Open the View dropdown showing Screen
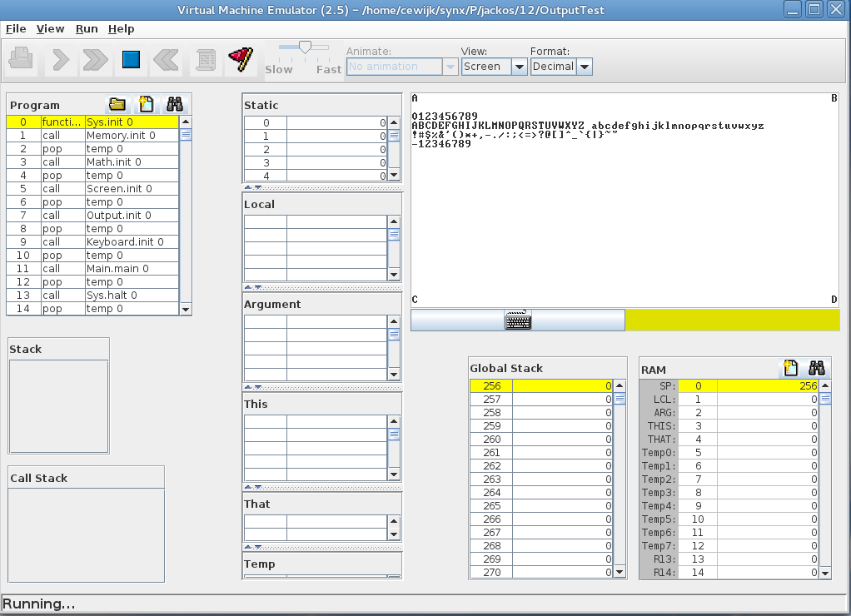This screenshot has height=616, width=851. (x=495, y=67)
